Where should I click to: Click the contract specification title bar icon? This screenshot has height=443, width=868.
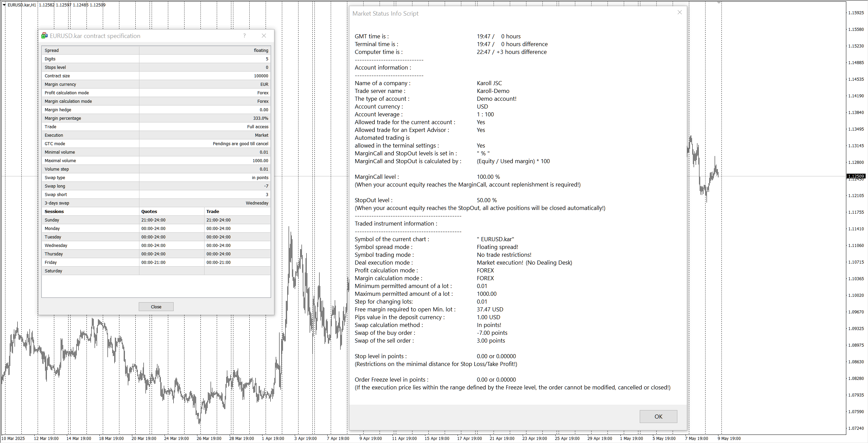coord(44,35)
